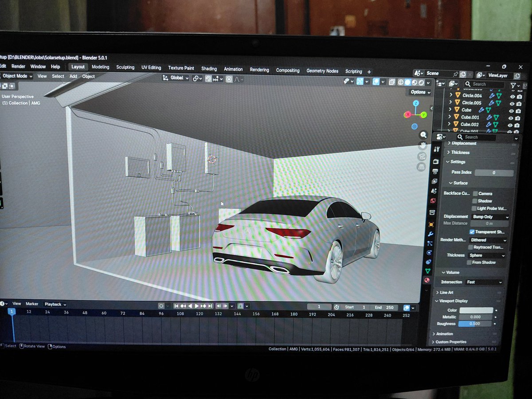Jump to the first frame

pos(176,306)
